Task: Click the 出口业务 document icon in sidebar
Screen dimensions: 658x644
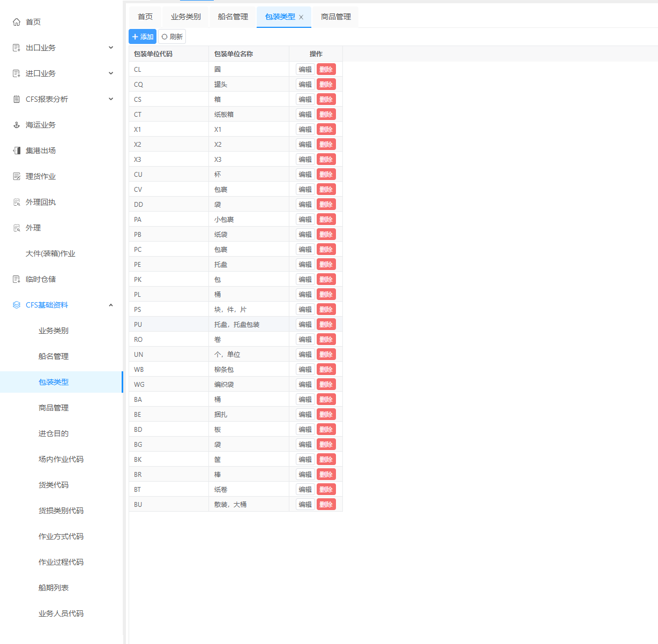Action: click(x=17, y=48)
